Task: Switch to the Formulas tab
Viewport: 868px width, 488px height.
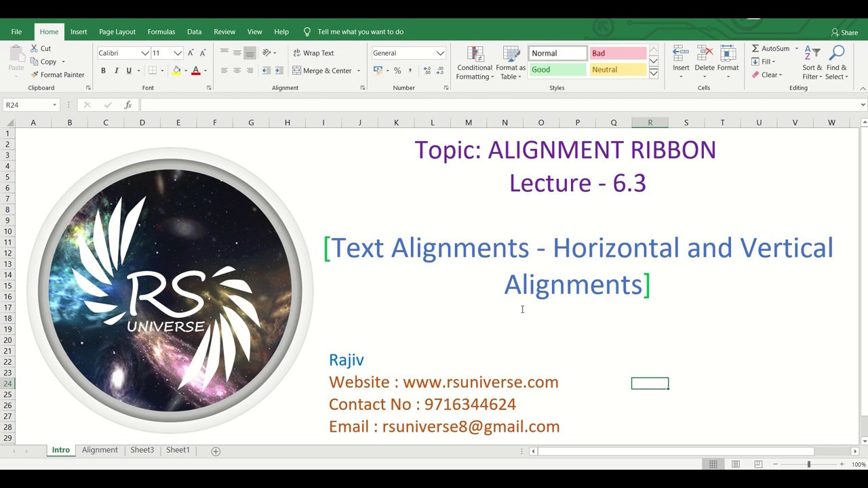Action: [161, 32]
